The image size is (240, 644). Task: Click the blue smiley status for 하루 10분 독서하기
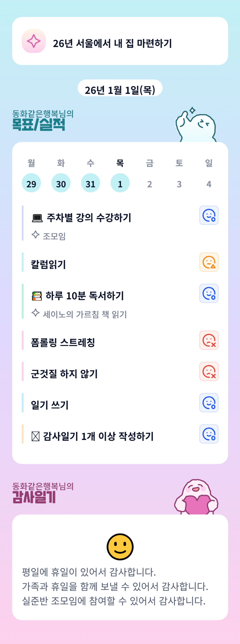[209, 294]
